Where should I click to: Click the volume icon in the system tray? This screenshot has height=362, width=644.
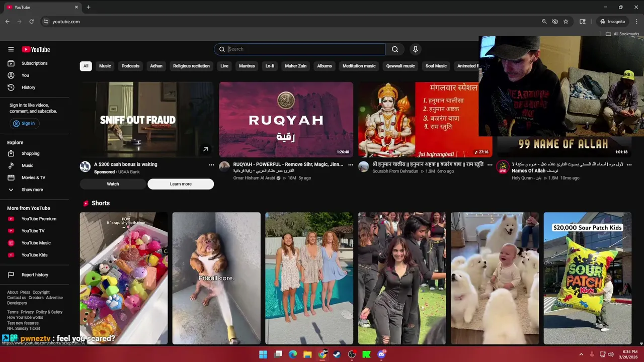[611, 354]
